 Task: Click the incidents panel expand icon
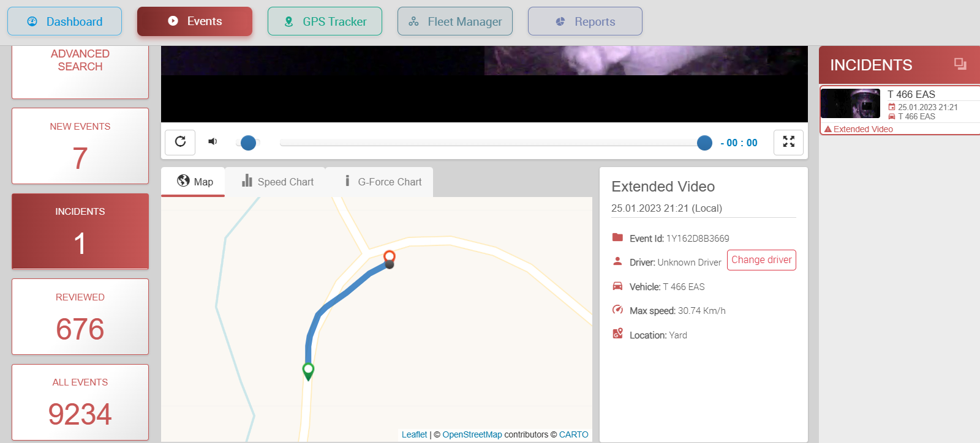960,64
